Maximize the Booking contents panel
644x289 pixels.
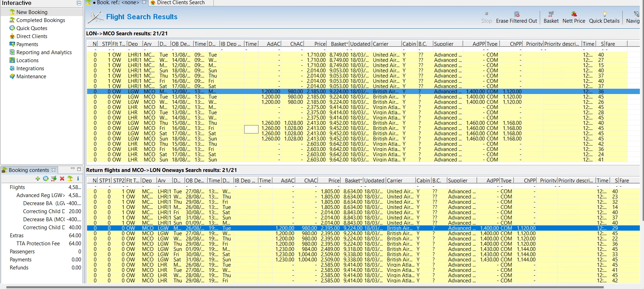[79, 169]
